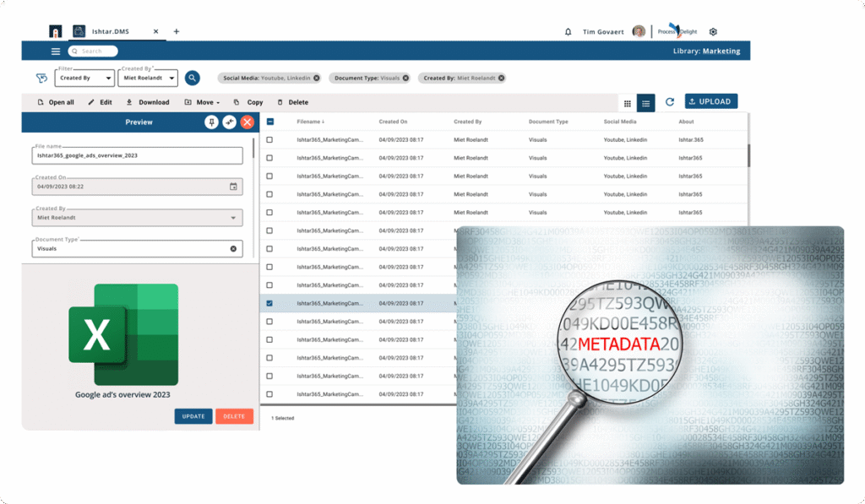Open calendar picker in Created On field

[x=233, y=187]
